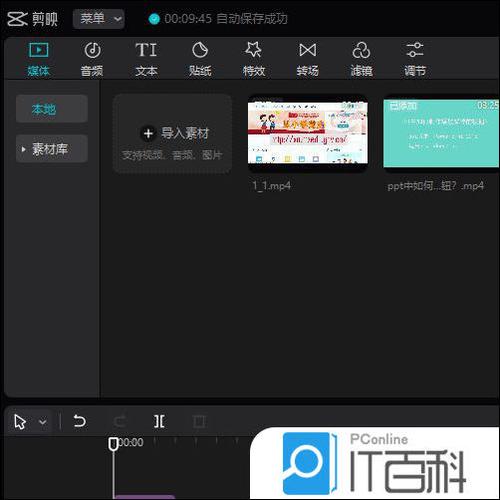The height and width of the screenshot is (500, 500).
Task: Click the split clip icon
Action: 159,421
